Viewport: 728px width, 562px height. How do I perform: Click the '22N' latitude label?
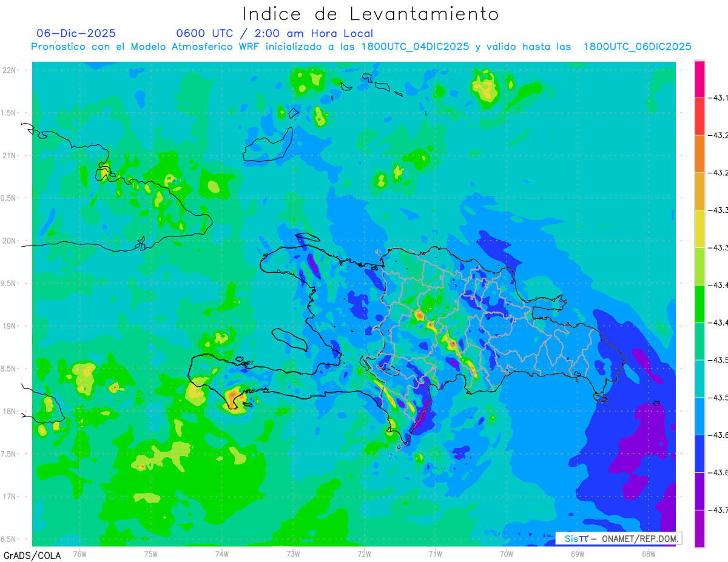(x=9, y=70)
